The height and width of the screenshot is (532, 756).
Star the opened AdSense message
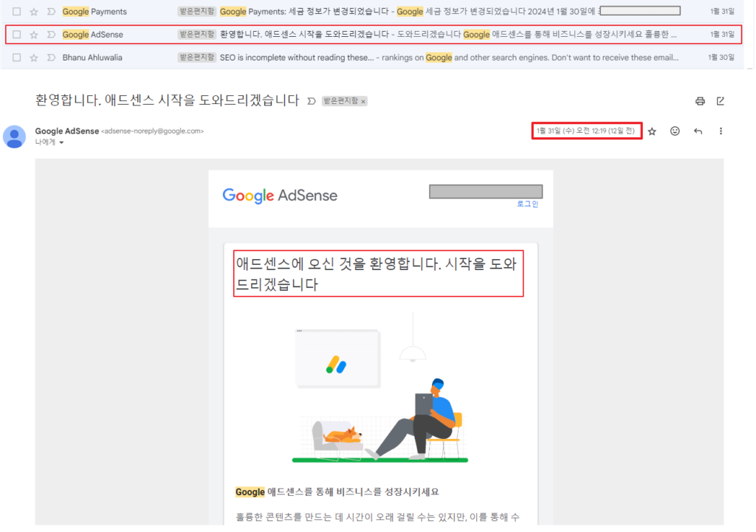652,131
